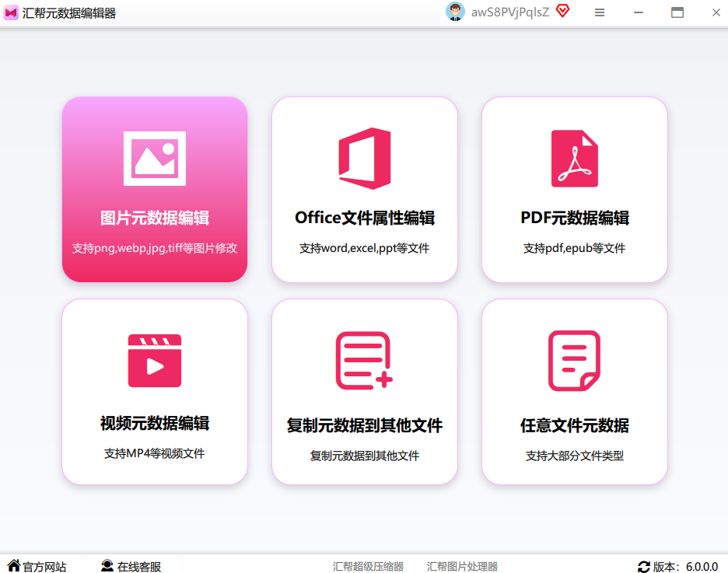Image resolution: width=728 pixels, height=573 pixels.
Task: Click the red VIP diamond badge
Action: coord(562,11)
